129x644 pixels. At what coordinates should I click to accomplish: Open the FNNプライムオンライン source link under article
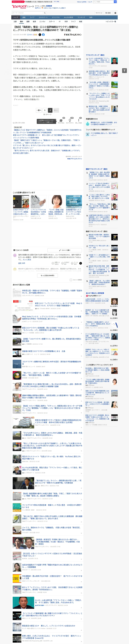[74, 159]
